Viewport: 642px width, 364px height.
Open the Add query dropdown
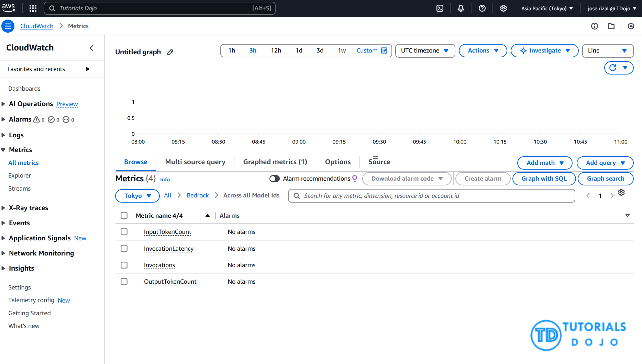[x=605, y=163]
